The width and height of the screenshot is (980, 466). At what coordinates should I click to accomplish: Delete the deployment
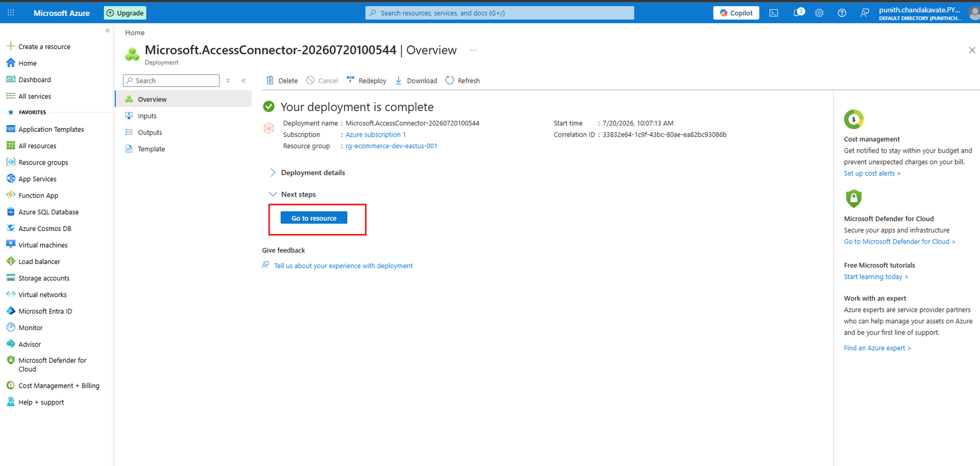pos(282,80)
